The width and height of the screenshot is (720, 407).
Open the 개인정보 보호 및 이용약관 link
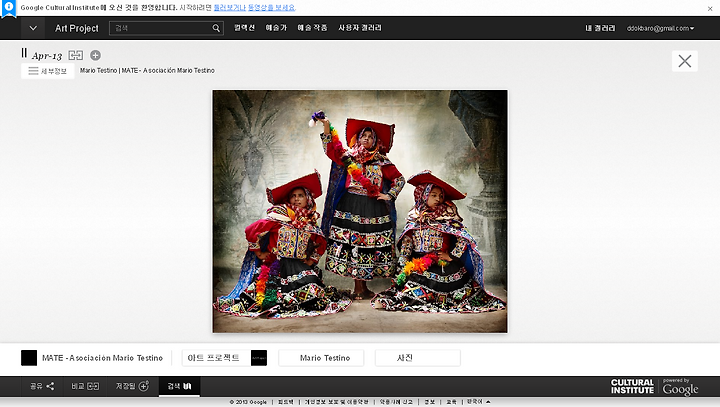point(337,402)
